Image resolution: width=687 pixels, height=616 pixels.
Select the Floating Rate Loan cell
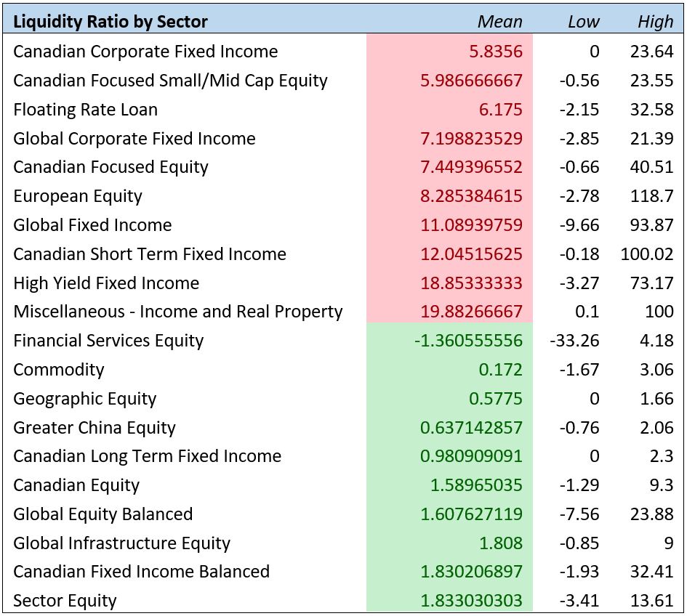[86, 110]
